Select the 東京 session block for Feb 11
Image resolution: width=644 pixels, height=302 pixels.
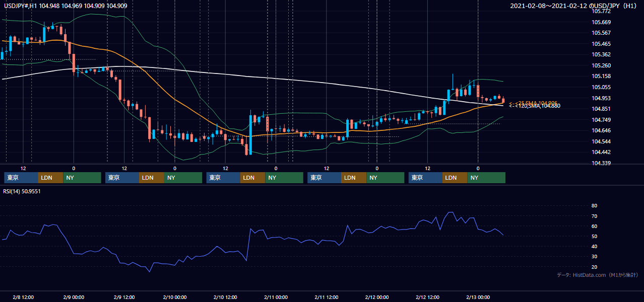(325, 178)
